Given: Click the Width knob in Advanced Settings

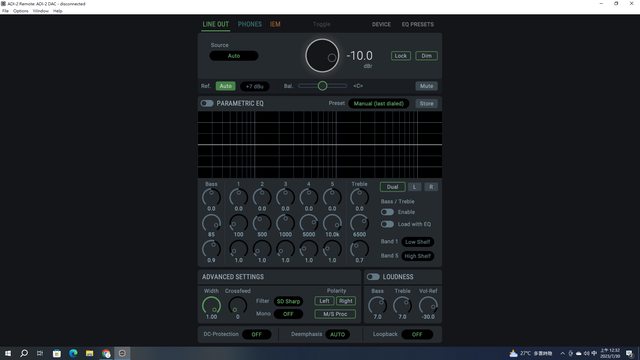Looking at the screenshot, I should click(x=211, y=305).
